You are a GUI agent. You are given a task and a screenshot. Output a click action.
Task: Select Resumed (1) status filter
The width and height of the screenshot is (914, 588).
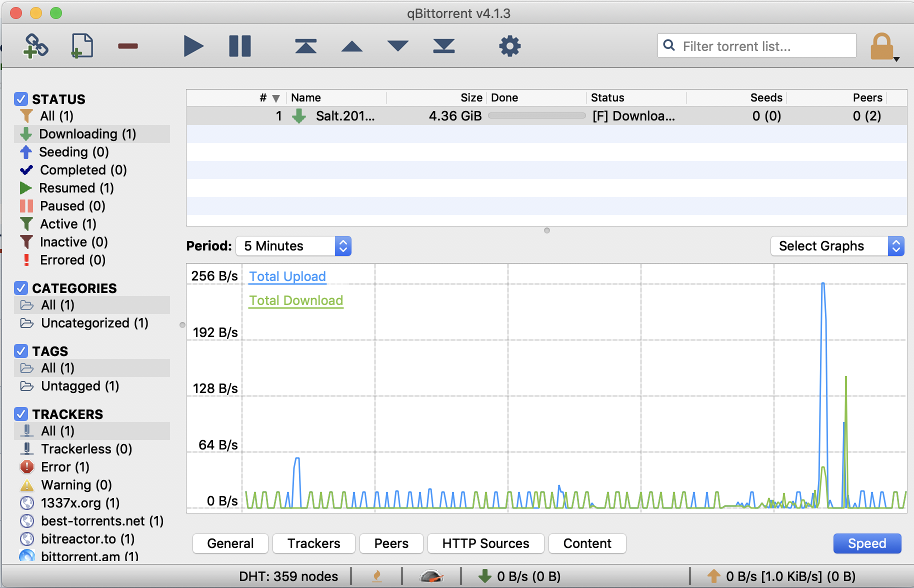pyautogui.click(x=92, y=188)
